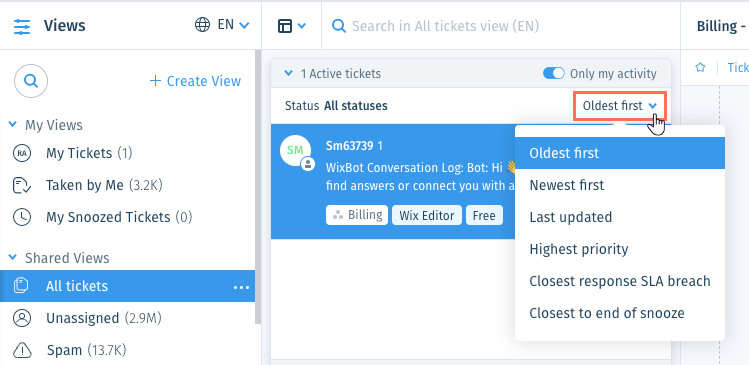Click the round search views button
The image size is (749, 365).
point(31,81)
